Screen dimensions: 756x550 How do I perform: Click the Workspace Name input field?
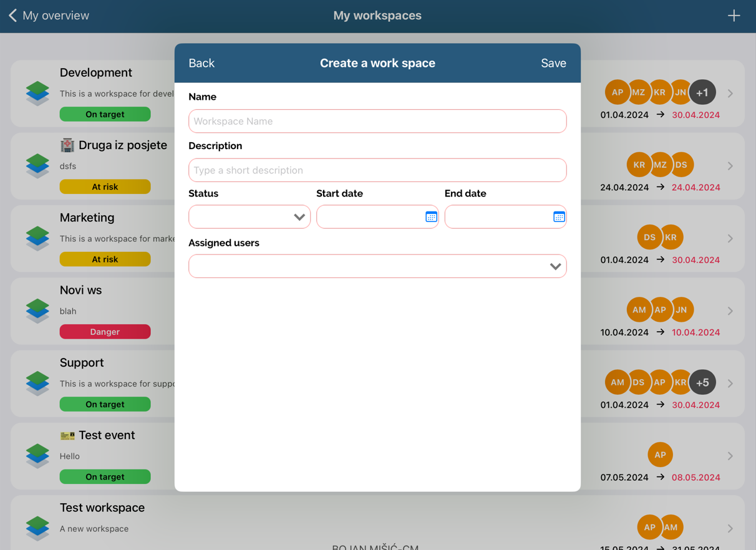coord(377,121)
